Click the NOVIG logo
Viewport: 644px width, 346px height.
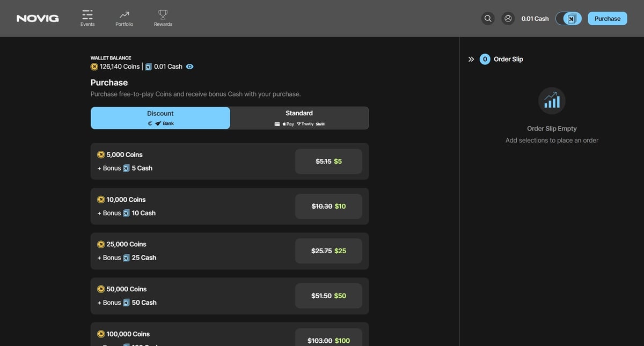(x=38, y=19)
